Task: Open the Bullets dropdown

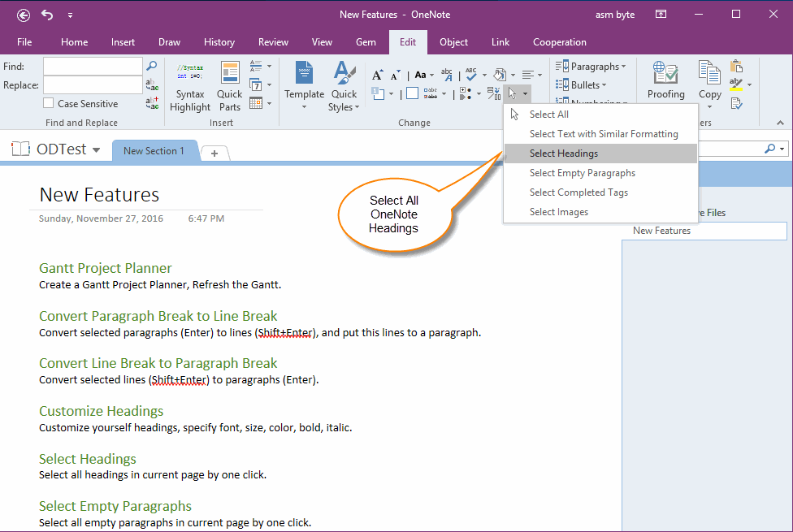Action: coord(581,85)
